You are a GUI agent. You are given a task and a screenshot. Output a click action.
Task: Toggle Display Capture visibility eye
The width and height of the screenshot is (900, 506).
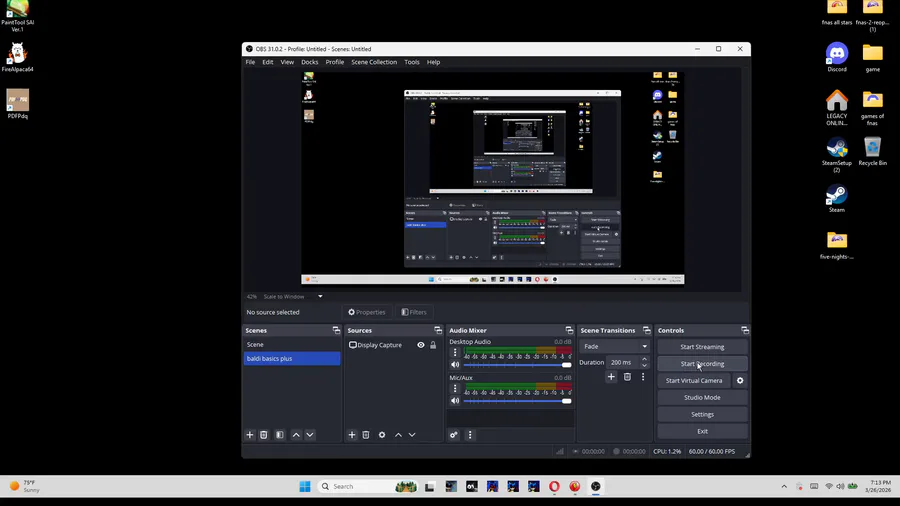[421, 345]
